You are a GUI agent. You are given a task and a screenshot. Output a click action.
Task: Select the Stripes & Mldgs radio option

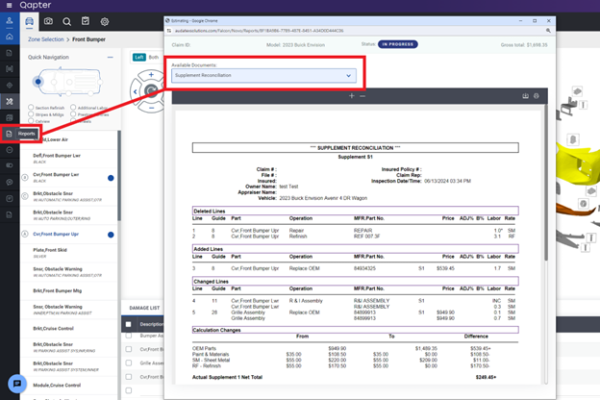(31, 114)
